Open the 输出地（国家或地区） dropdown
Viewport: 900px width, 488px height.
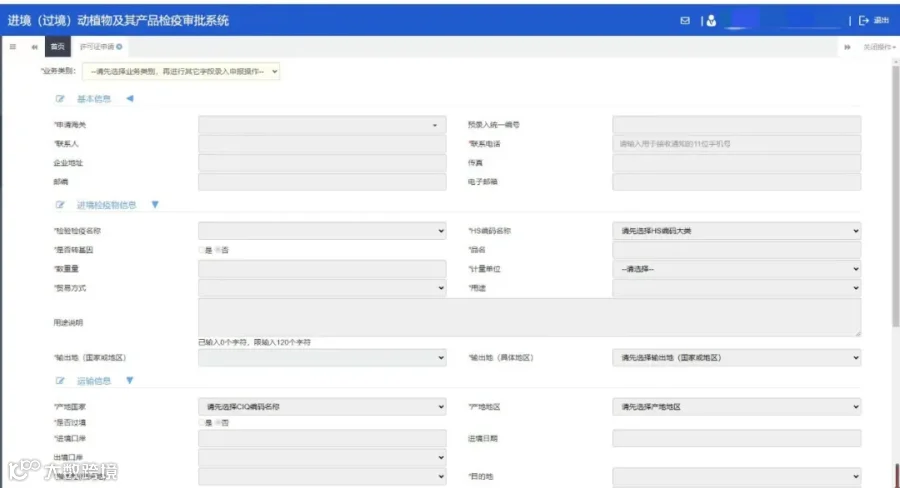pyautogui.click(x=322, y=357)
